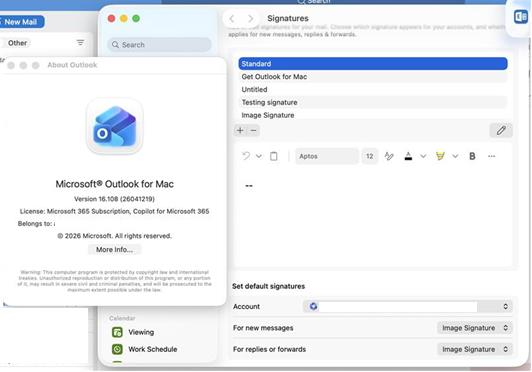Screen dimensions: 532x372
Task: Click the account icon in Account field
Action: pyautogui.click(x=313, y=306)
